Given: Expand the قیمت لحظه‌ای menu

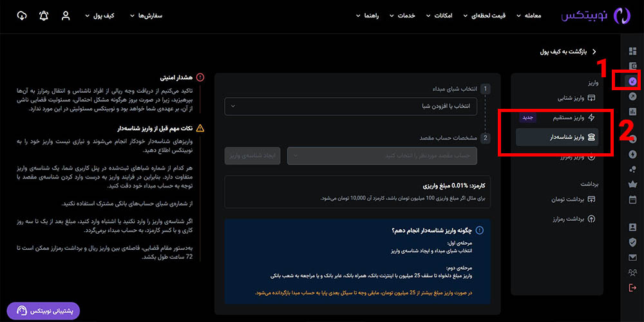Looking at the screenshot, I should point(485,15).
